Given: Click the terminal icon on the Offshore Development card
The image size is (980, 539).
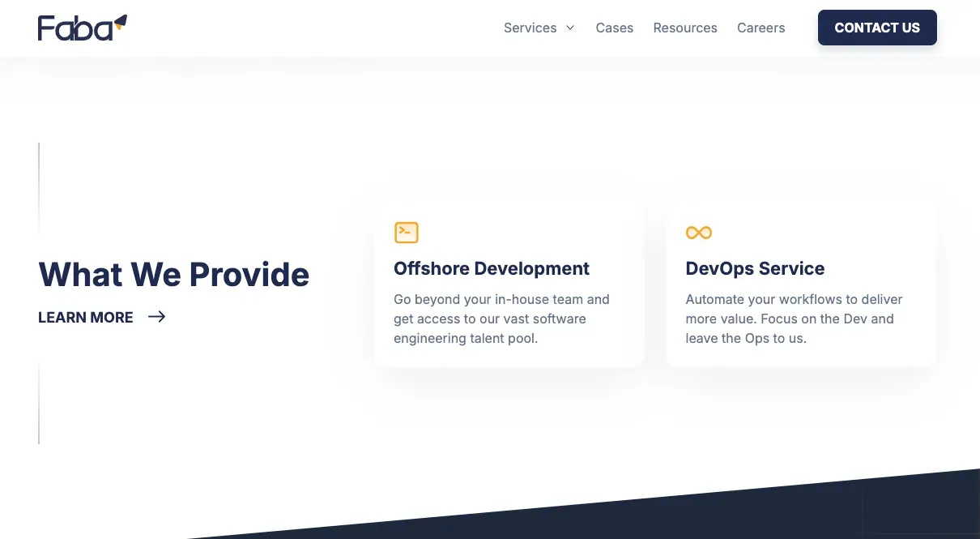Looking at the screenshot, I should 406,233.
